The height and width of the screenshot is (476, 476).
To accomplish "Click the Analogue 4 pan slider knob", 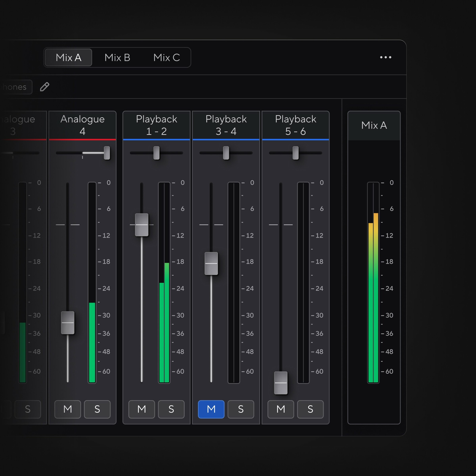I will (x=107, y=153).
